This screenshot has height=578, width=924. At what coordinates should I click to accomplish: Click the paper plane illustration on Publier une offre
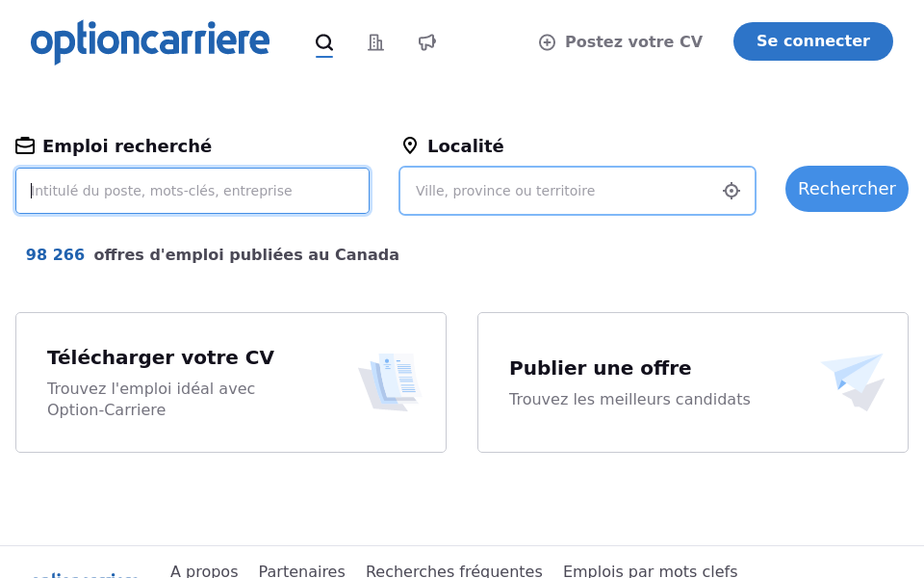(x=854, y=381)
